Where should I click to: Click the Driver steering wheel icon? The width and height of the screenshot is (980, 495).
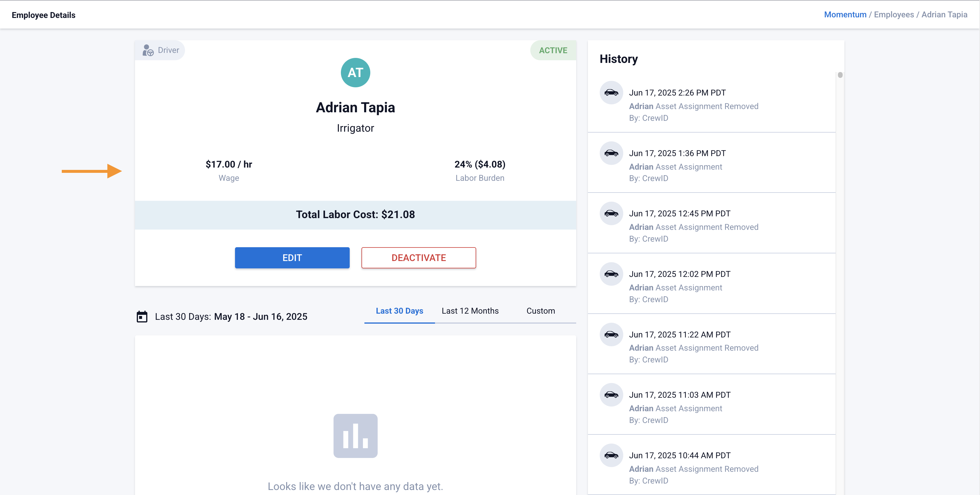point(148,50)
